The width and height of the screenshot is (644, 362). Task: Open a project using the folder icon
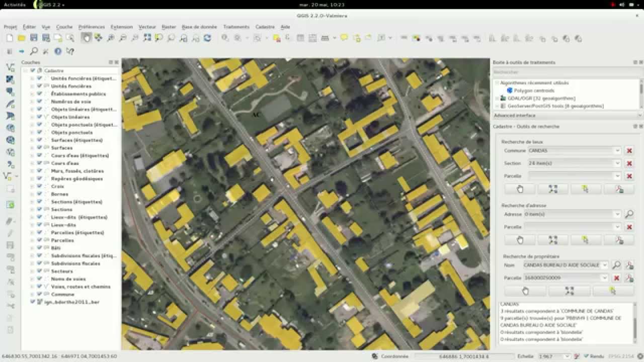(22, 38)
